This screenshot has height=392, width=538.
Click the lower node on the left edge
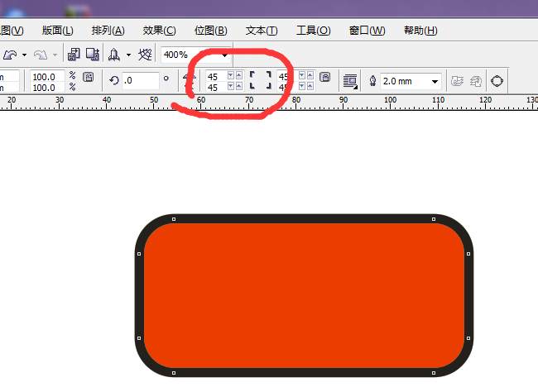pyautogui.click(x=139, y=338)
